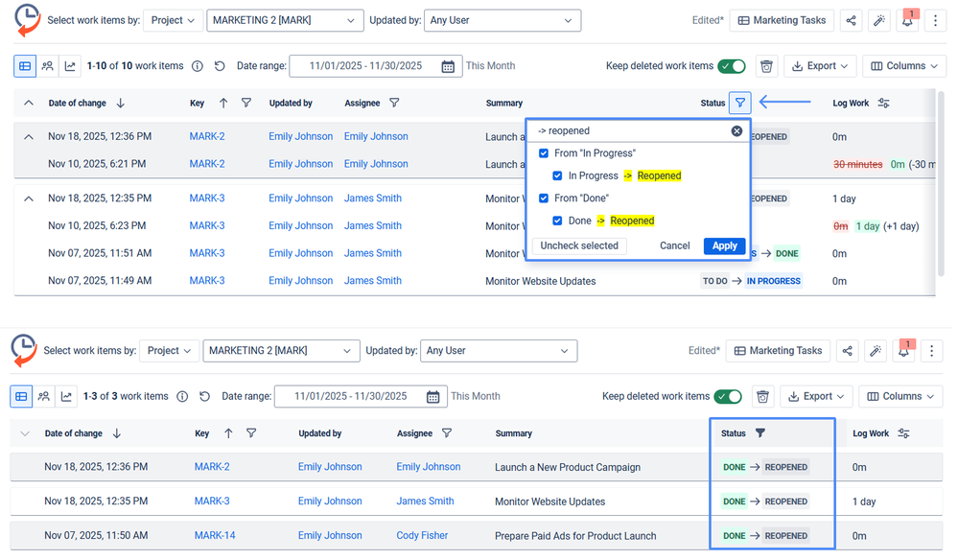The width and height of the screenshot is (958, 560).
Task: Click Apply in the status filter popup
Action: click(x=725, y=245)
